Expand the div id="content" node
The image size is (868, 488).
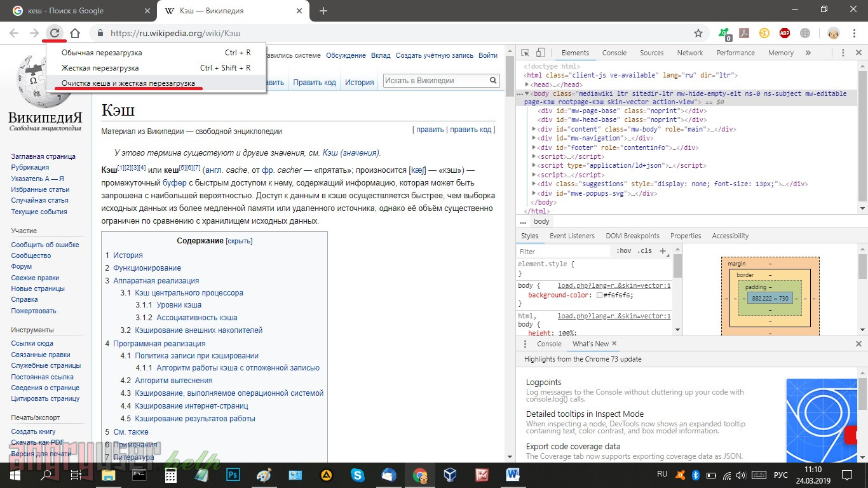click(534, 129)
